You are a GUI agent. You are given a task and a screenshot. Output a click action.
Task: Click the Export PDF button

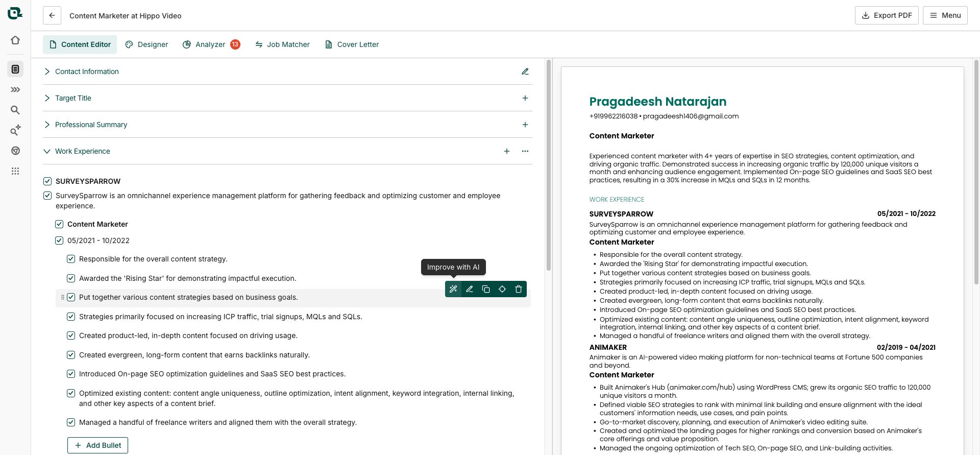tap(887, 15)
